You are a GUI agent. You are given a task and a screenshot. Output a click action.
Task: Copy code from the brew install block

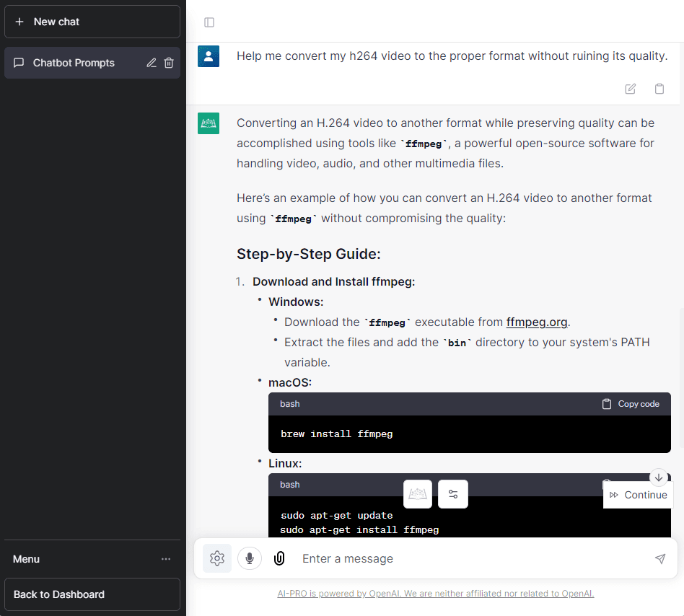pos(631,404)
